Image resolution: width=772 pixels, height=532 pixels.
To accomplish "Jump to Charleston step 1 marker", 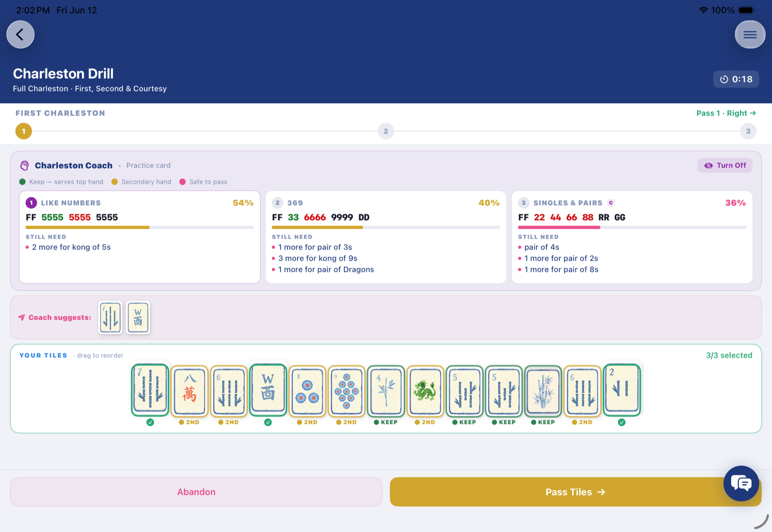I will (x=24, y=131).
